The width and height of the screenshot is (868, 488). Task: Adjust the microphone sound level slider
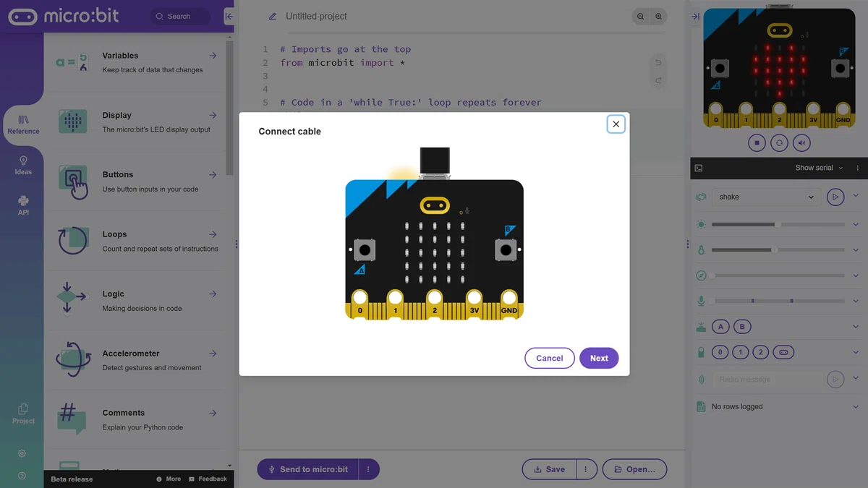point(778,301)
